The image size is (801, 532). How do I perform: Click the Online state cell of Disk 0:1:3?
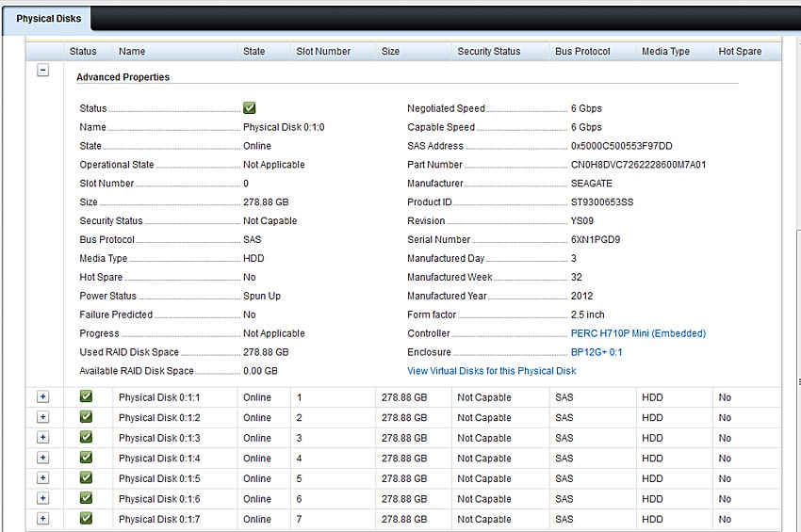tap(264, 438)
